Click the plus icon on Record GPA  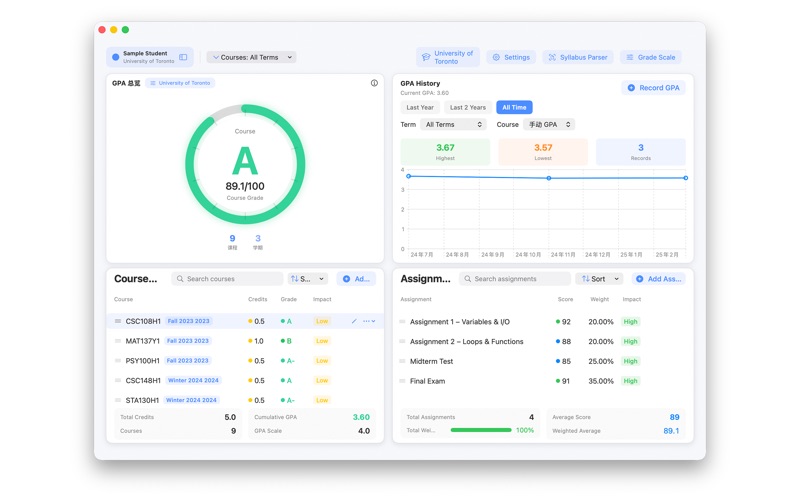tap(631, 88)
